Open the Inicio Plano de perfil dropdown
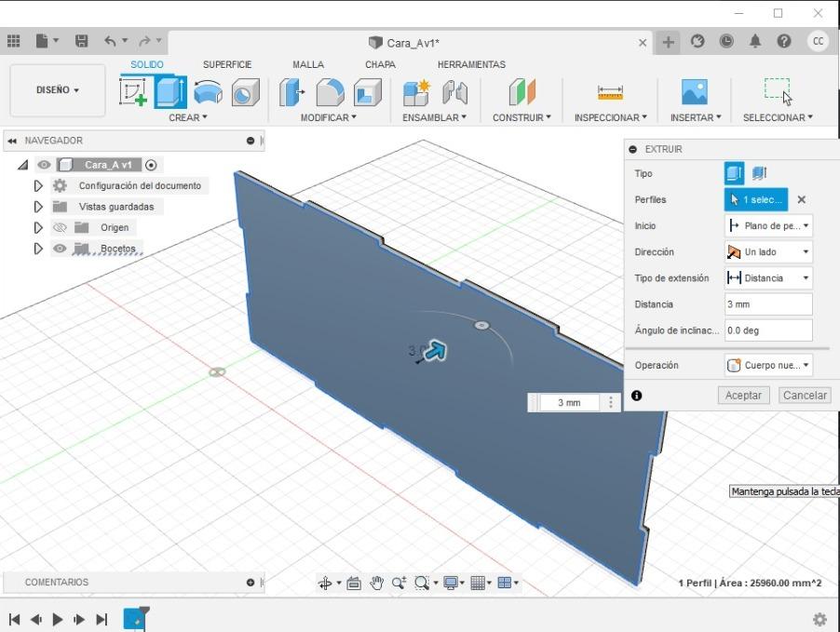Screen dimensions: 840x632 click(768, 225)
